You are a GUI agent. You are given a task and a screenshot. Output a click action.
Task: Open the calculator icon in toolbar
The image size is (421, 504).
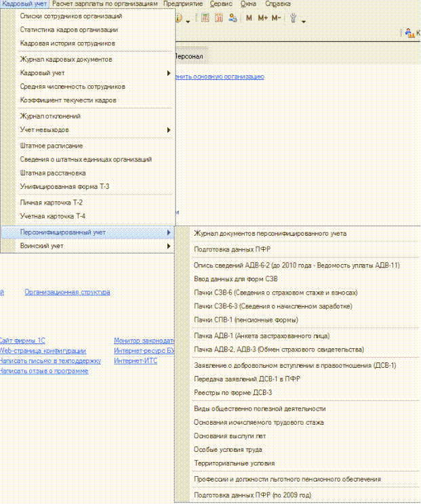tap(205, 18)
